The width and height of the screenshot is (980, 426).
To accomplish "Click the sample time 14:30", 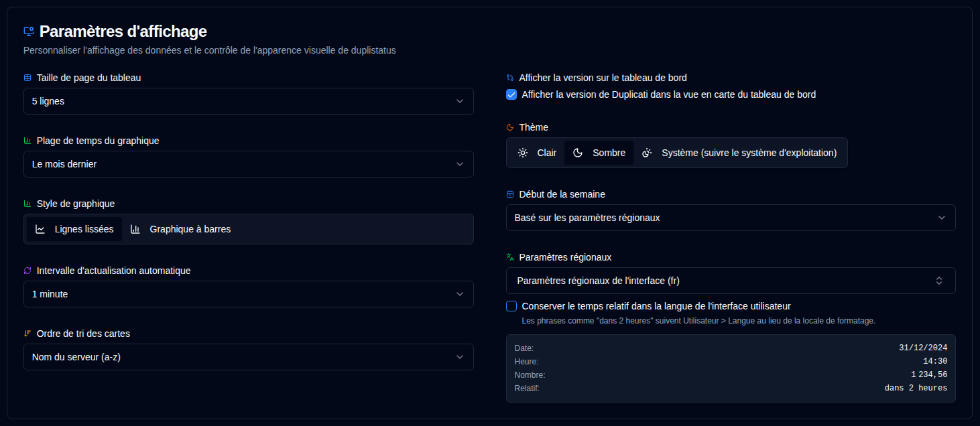I will tap(935, 361).
